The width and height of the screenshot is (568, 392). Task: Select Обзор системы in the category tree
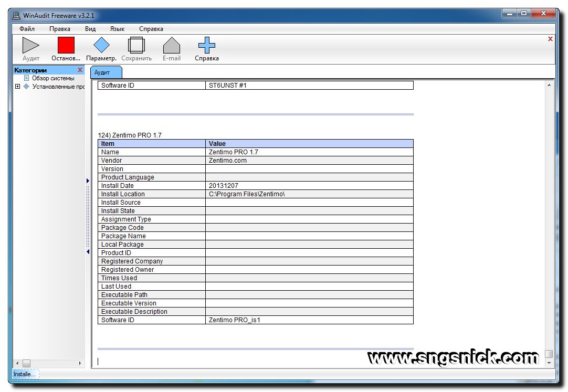coord(53,78)
